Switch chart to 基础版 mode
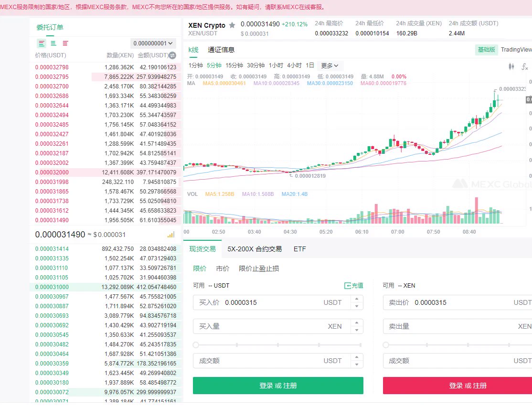Image resolution: width=532 pixels, height=419 pixels. (x=487, y=50)
